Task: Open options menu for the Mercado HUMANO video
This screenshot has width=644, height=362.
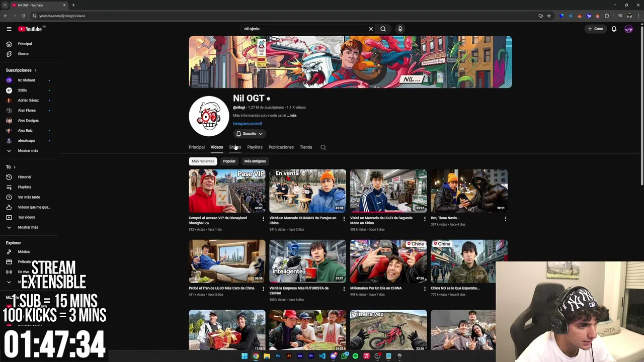Action: coord(344,219)
